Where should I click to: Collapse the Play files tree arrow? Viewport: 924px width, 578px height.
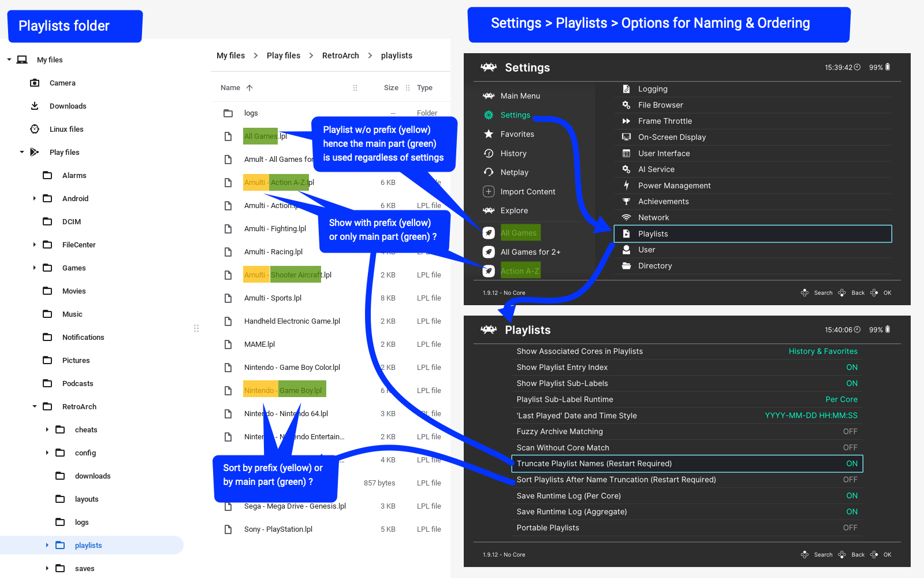(x=22, y=152)
